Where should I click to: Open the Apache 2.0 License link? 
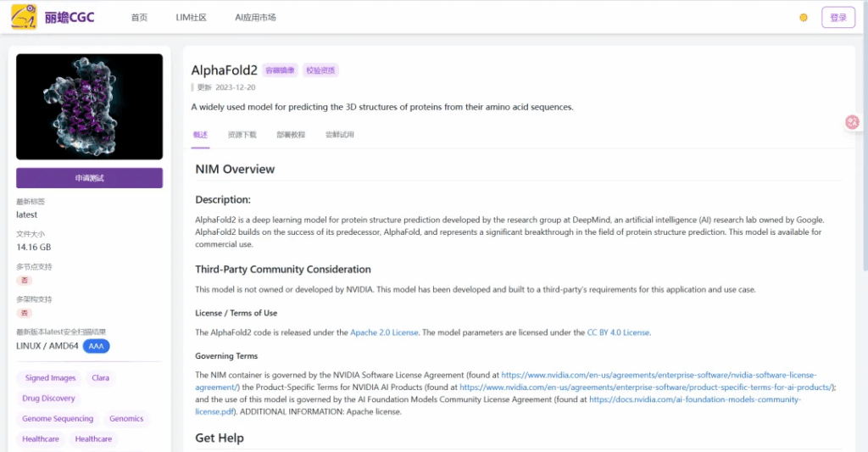(384, 332)
